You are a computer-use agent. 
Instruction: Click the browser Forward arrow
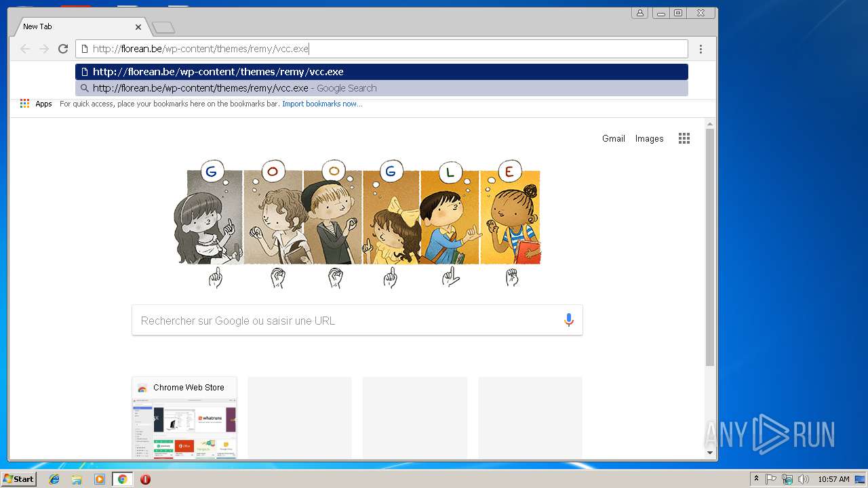pyautogui.click(x=44, y=49)
